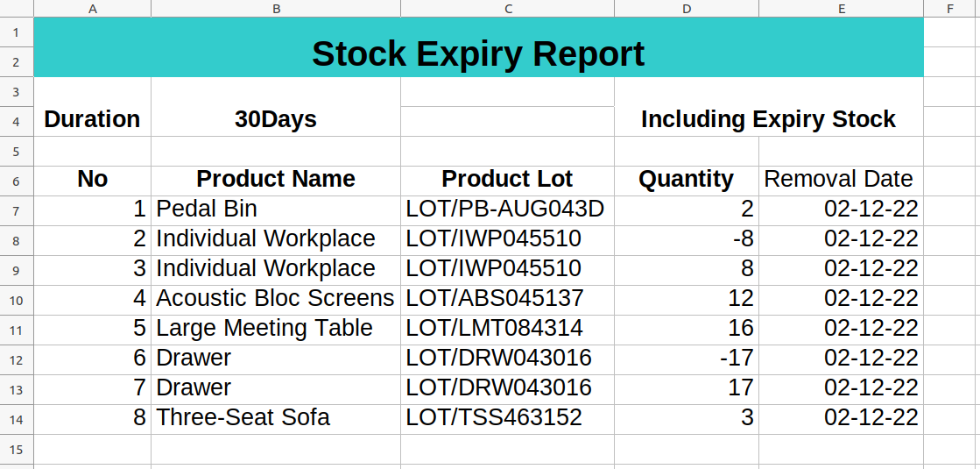980x469 pixels.
Task: Select column header C
Action: point(507,9)
